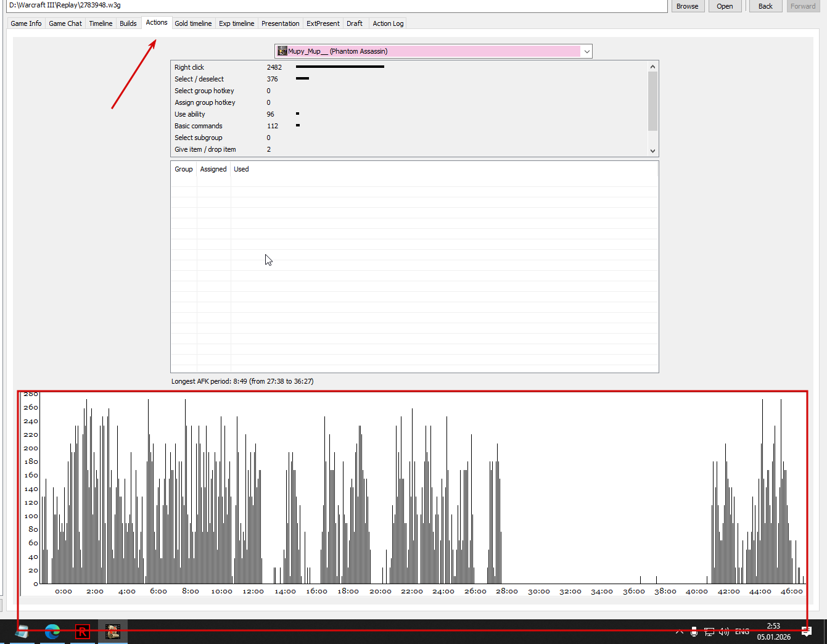Select the Assign group hotkey row

(409, 102)
